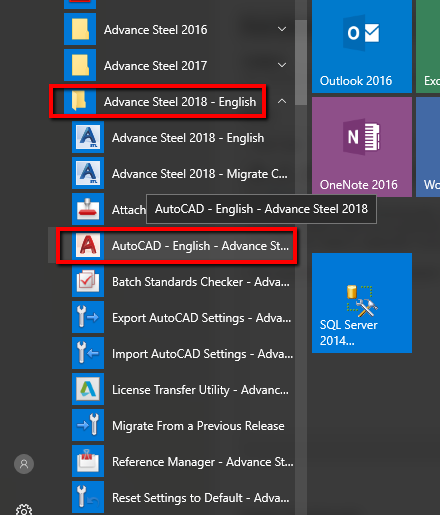Click the app list scrollbar thumb
This screenshot has height=515, width=440.
coord(301,62)
